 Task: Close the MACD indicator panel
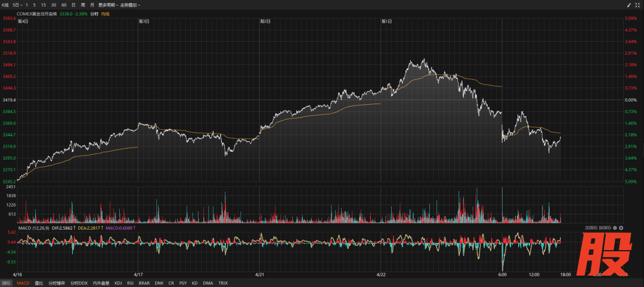pyautogui.click(x=621, y=228)
